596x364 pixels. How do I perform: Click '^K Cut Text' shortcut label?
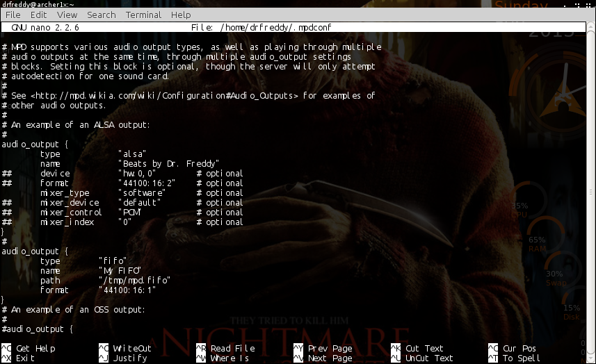point(417,349)
